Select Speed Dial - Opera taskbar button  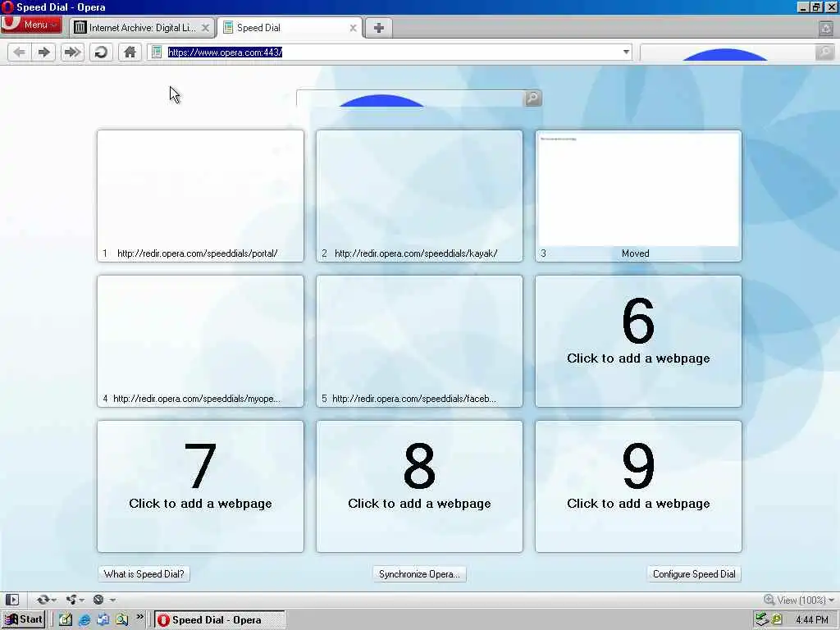pyautogui.click(x=220, y=620)
